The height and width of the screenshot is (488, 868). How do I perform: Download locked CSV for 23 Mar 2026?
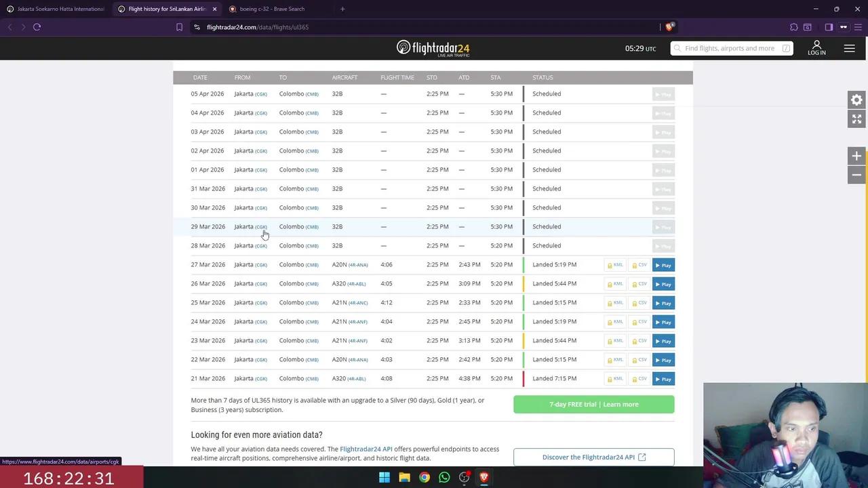639,341
